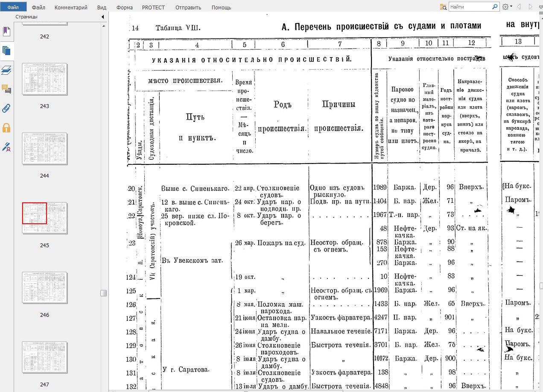This screenshot has height=392, width=543.
Task: Expand the dropdown arrow next to gear
Action: click(511, 7)
